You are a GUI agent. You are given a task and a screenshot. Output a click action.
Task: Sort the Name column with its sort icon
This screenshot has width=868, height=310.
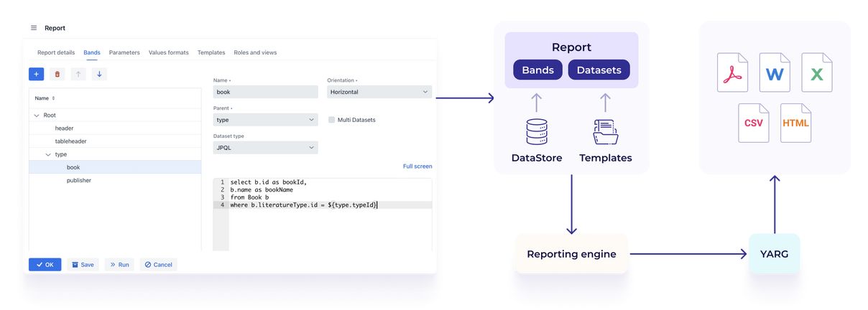click(53, 98)
